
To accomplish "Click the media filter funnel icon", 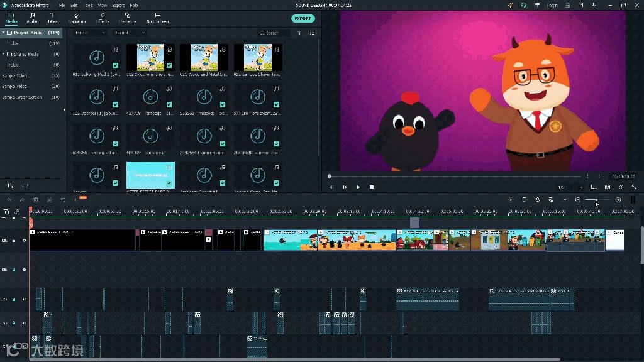I will click(x=299, y=33).
